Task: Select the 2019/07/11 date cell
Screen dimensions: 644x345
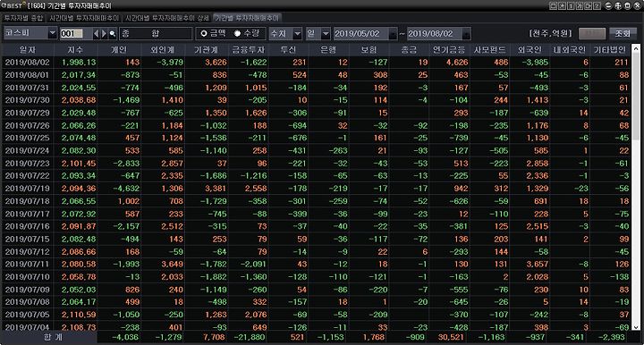Action: pyautogui.click(x=28, y=265)
